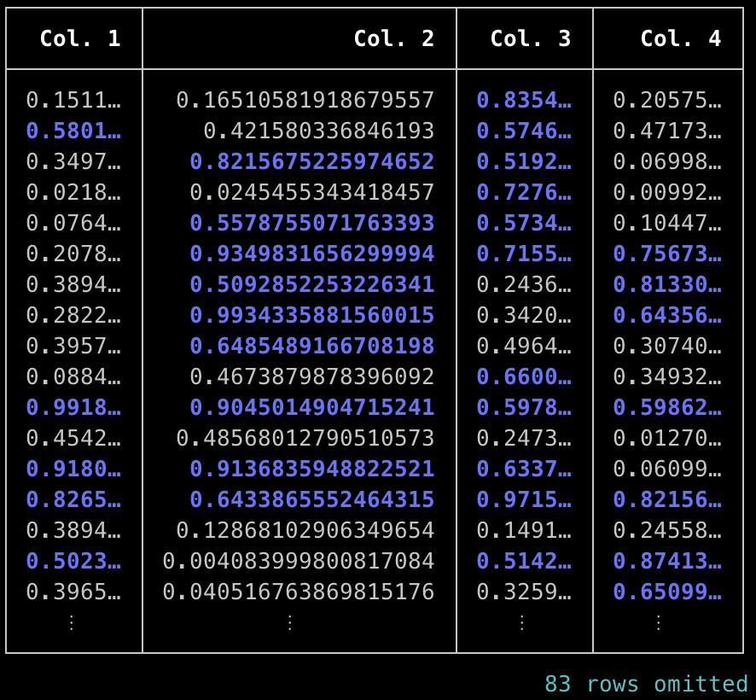Click the value 0.993433588156001​5
This screenshot has height=700, width=756.
pyautogui.click(x=312, y=316)
